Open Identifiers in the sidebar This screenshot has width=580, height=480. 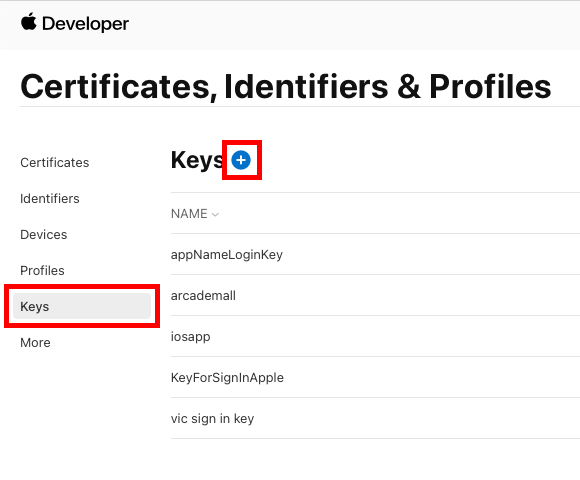[x=50, y=199]
